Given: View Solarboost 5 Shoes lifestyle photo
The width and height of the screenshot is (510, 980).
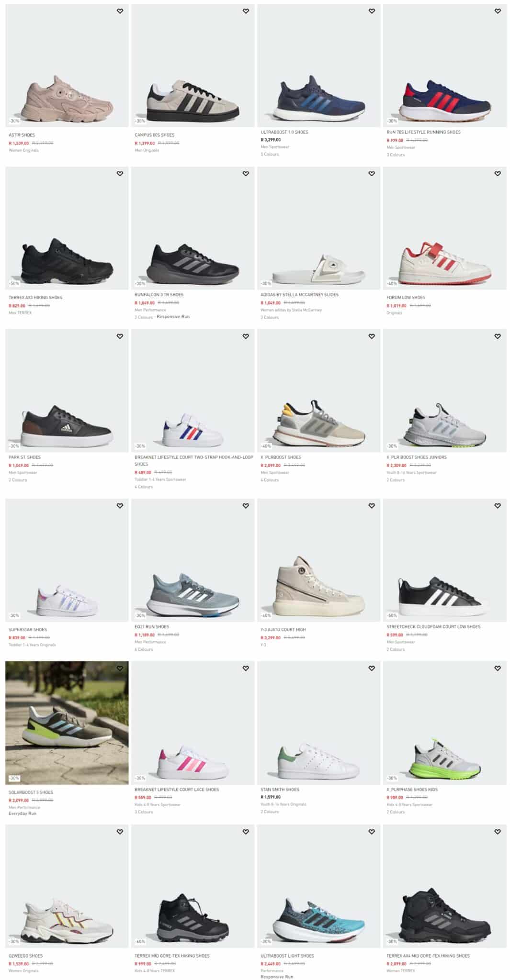Looking at the screenshot, I should pos(67,723).
